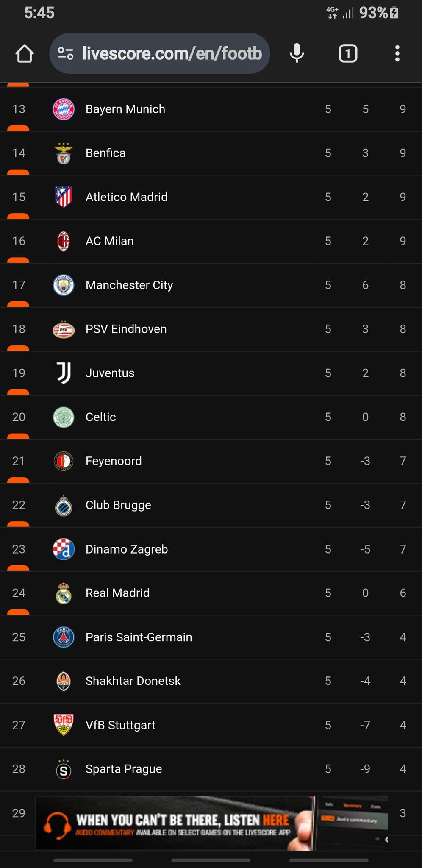Tap the Juventus logo icon
422x868 pixels.
click(x=64, y=373)
